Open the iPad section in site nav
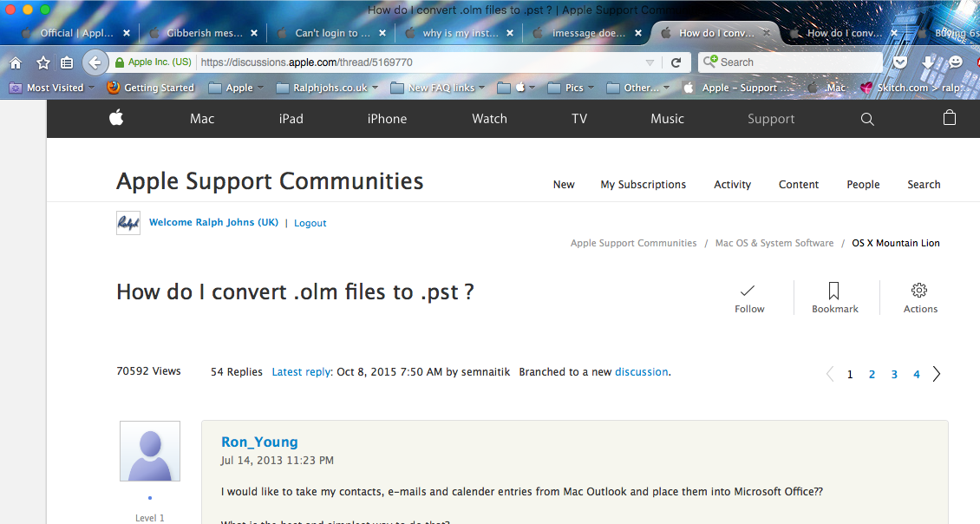This screenshot has height=524, width=980. click(291, 119)
